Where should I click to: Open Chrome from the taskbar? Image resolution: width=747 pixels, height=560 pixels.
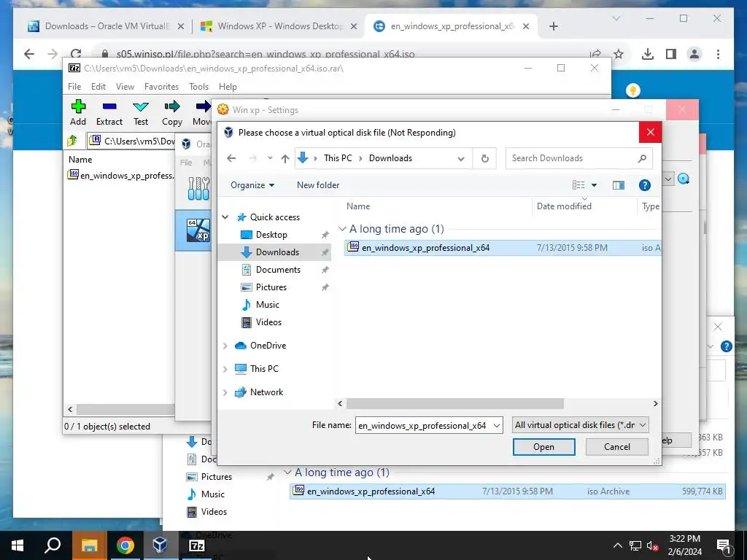click(x=125, y=545)
